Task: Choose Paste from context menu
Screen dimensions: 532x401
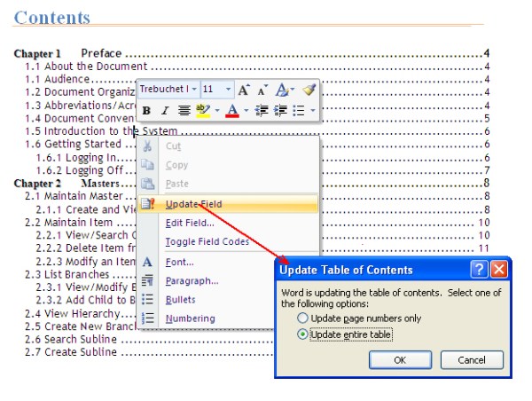Action: click(x=228, y=184)
